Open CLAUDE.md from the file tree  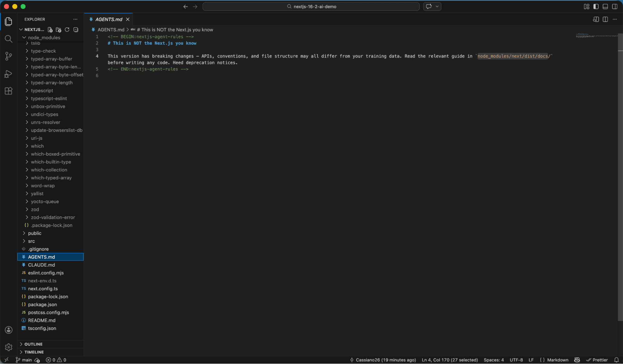pyautogui.click(x=41, y=265)
